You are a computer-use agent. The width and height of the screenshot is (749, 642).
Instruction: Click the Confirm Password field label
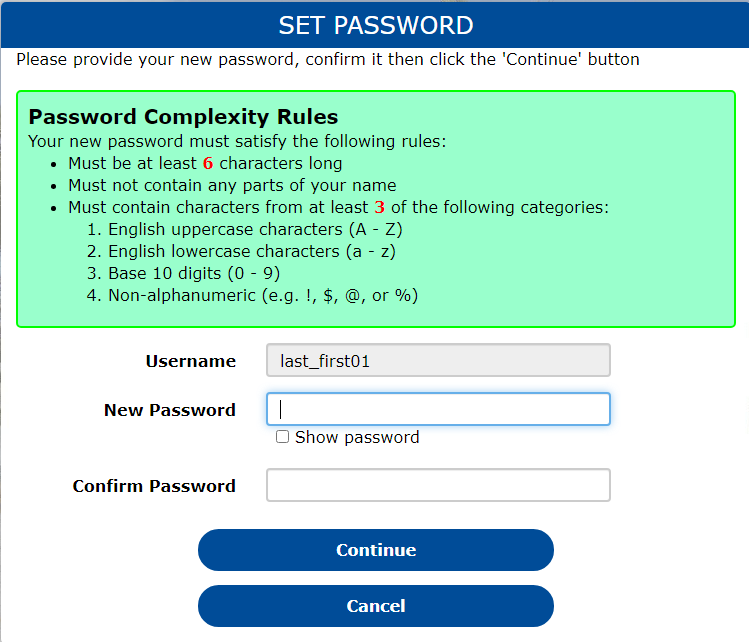click(154, 486)
